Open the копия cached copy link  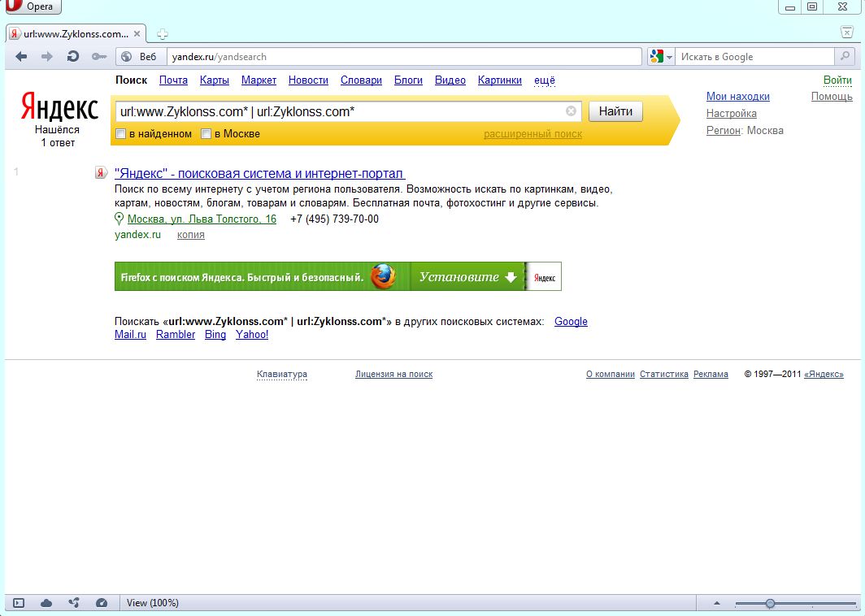point(191,235)
